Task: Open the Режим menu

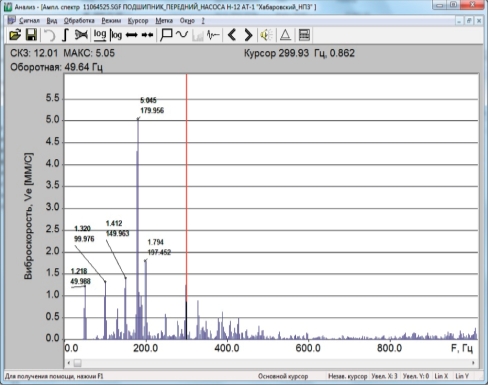Action: (111, 21)
